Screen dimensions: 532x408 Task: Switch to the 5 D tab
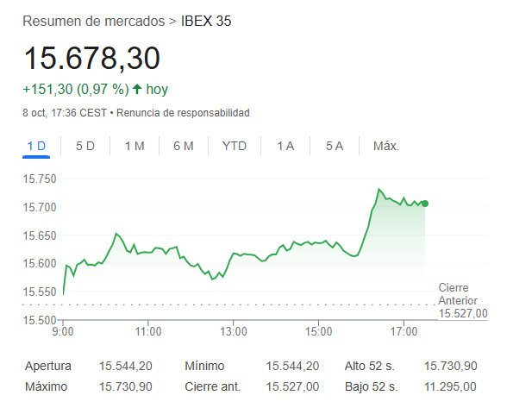pyautogui.click(x=85, y=146)
